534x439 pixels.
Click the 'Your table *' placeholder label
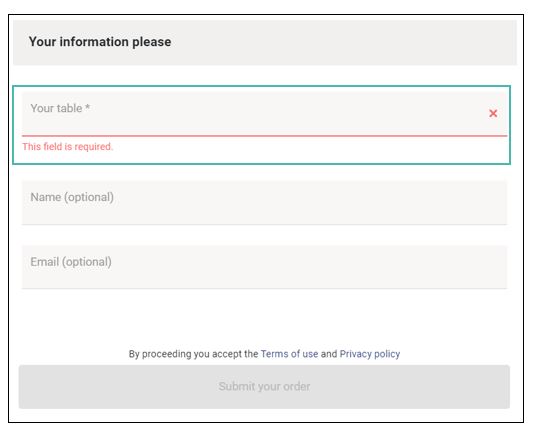click(x=60, y=108)
